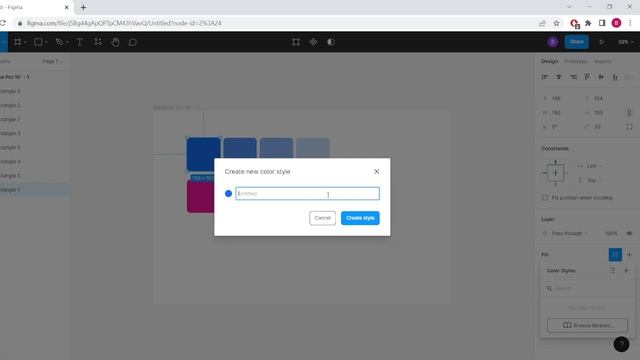Click the Create style button
The height and width of the screenshot is (360, 640).
pos(360,218)
